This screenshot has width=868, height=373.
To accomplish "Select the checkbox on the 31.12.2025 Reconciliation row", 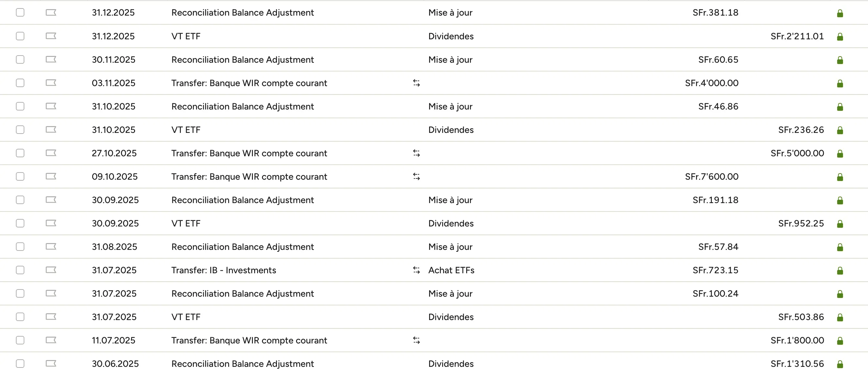I will coord(20,12).
